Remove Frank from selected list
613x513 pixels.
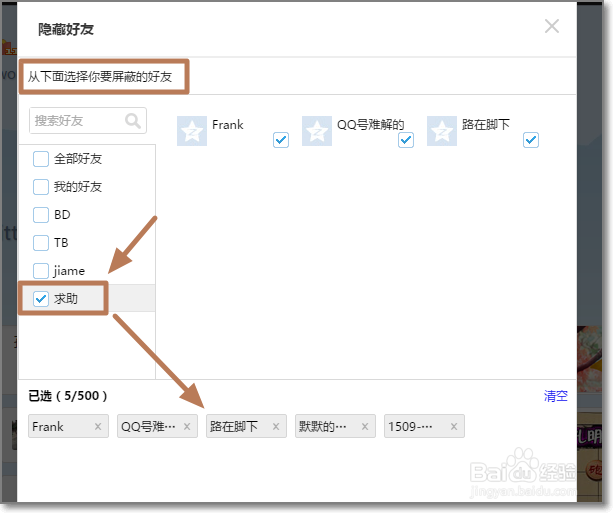pos(98,427)
